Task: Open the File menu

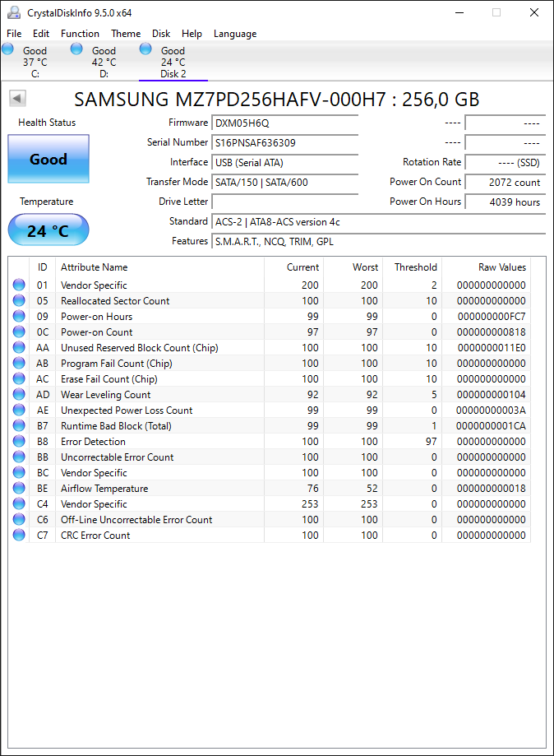Action: 14,33
